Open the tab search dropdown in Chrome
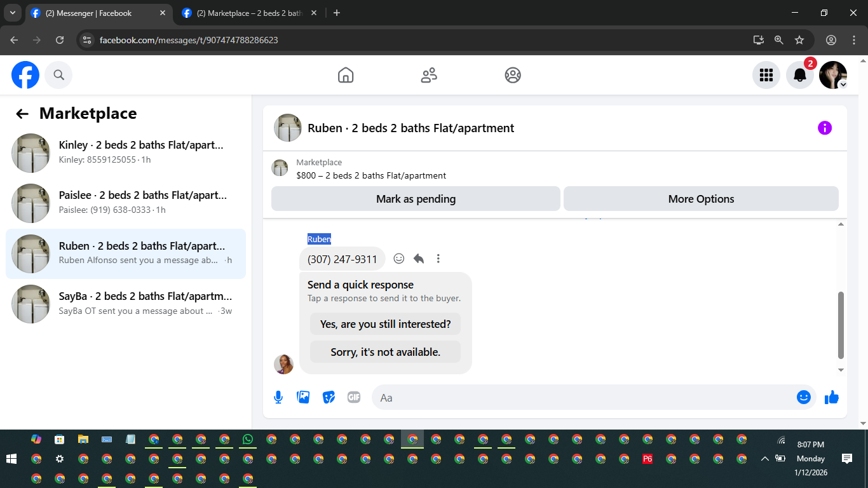Screen dimensions: 868x488 pos(12,13)
